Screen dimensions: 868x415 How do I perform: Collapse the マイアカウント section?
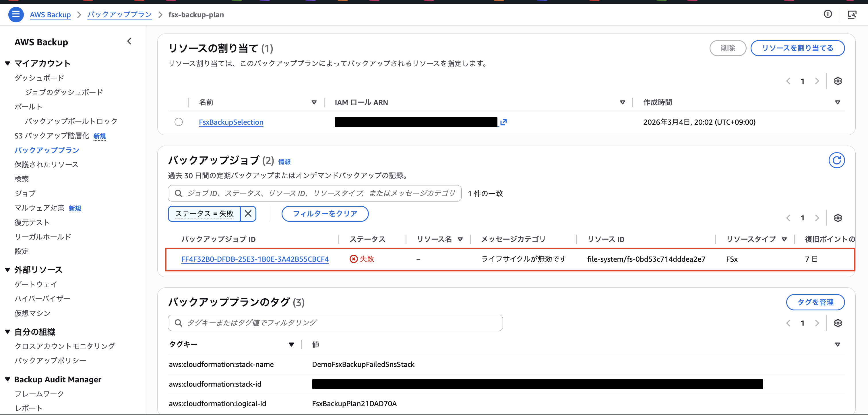8,63
